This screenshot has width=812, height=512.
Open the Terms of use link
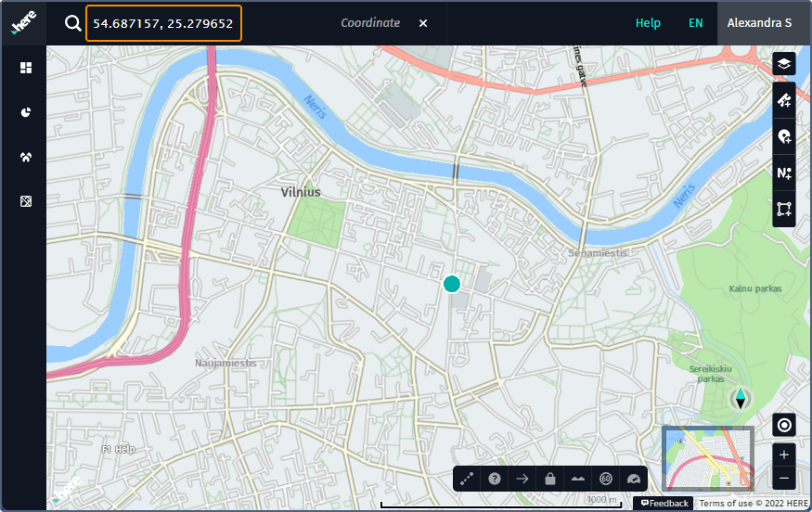(727, 504)
